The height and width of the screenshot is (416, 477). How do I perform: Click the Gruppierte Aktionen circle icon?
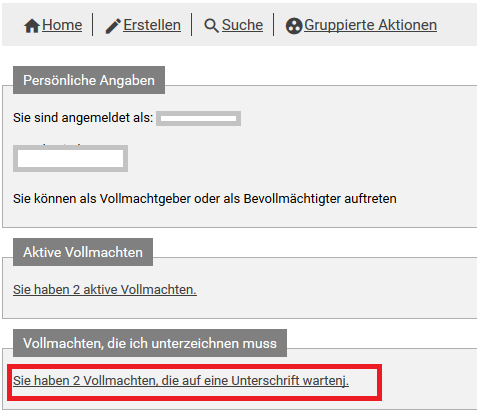click(x=294, y=26)
